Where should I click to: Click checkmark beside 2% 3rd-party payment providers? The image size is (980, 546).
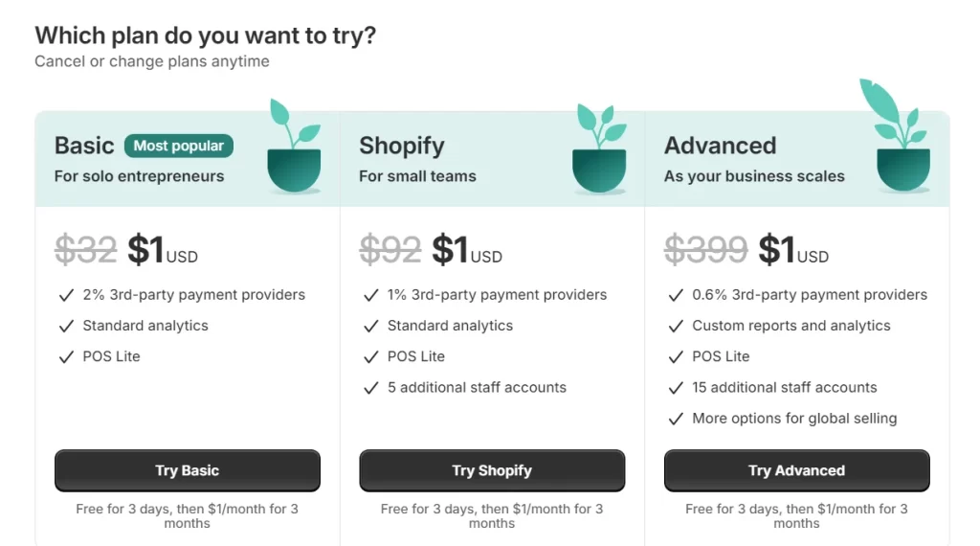(66, 295)
